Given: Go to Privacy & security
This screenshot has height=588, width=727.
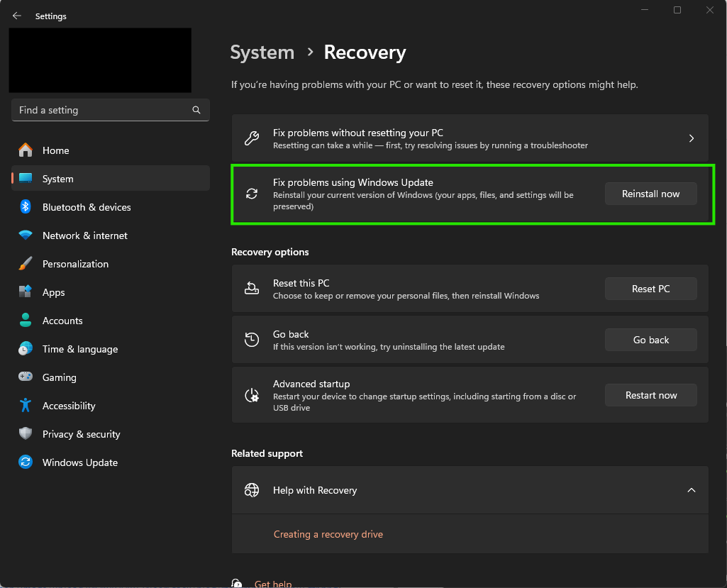Looking at the screenshot, I should click(x=111, y=433).
